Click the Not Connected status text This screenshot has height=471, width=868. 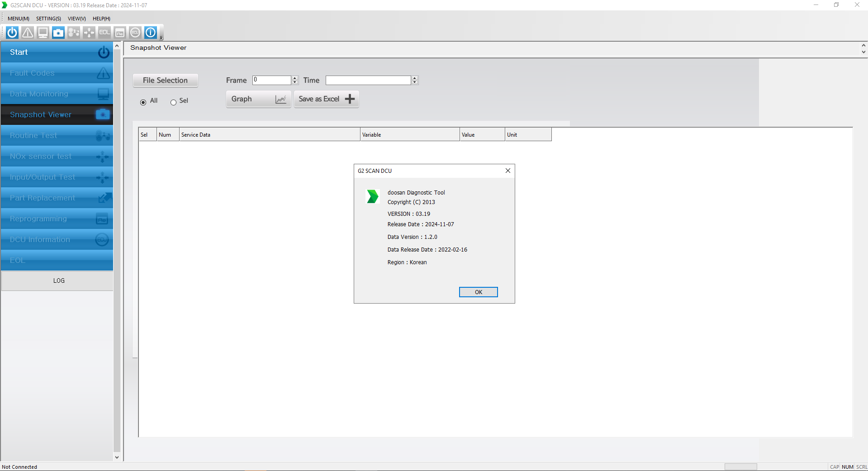(19, 467)
